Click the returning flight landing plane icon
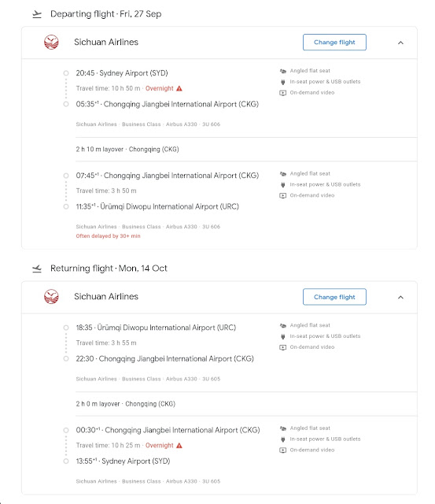 pyautogui.click(x=37, y=269)
